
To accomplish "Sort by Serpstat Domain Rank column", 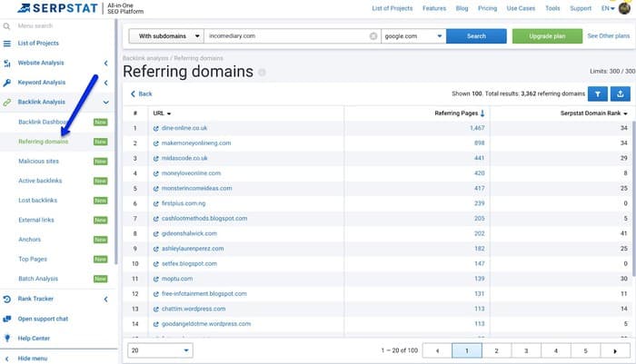I will 594,113.
